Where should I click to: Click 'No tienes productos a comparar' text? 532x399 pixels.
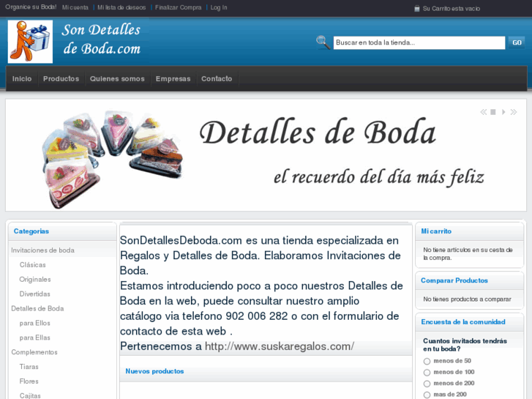467,299
